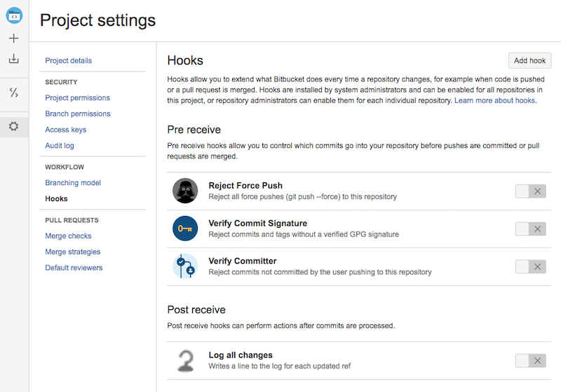This screenshot has height=392, width=561.
Task: Click the key icon for Verify Commit Signature
Action: [x=185, y=228]
